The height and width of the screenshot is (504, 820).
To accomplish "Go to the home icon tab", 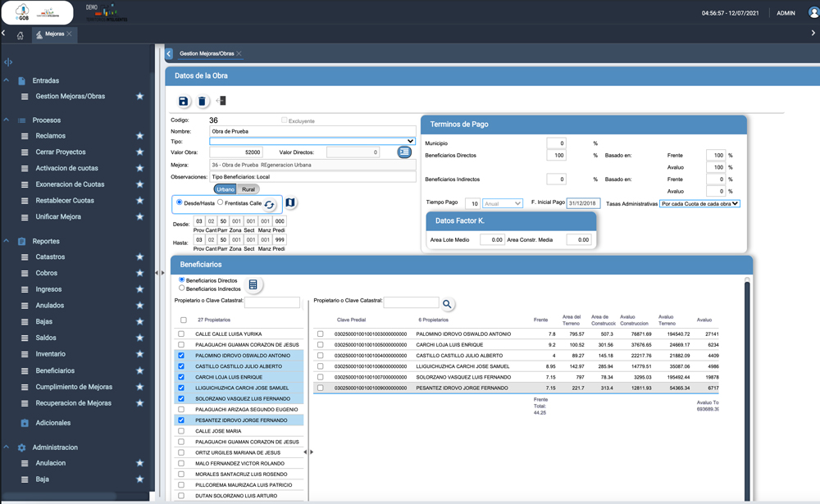I will coord(20,35).
